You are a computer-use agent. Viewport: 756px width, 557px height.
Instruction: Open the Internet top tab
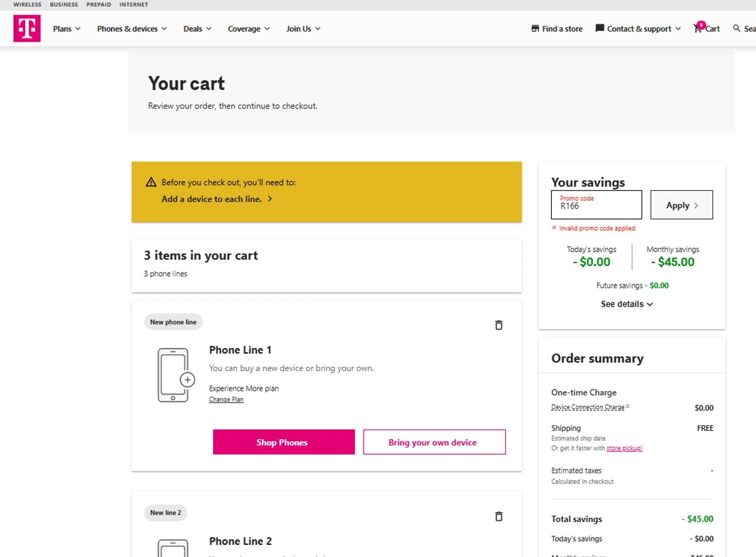[134, 5]
